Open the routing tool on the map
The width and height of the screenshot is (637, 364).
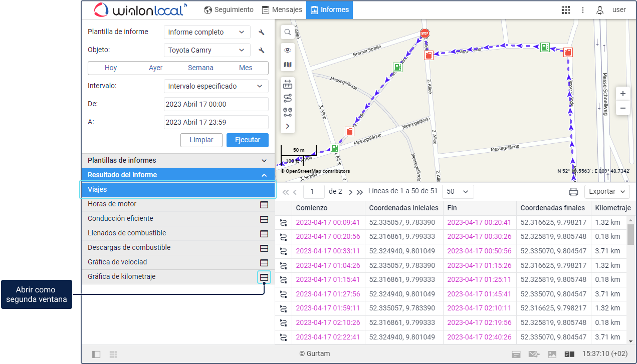click(x=288, y=98)
